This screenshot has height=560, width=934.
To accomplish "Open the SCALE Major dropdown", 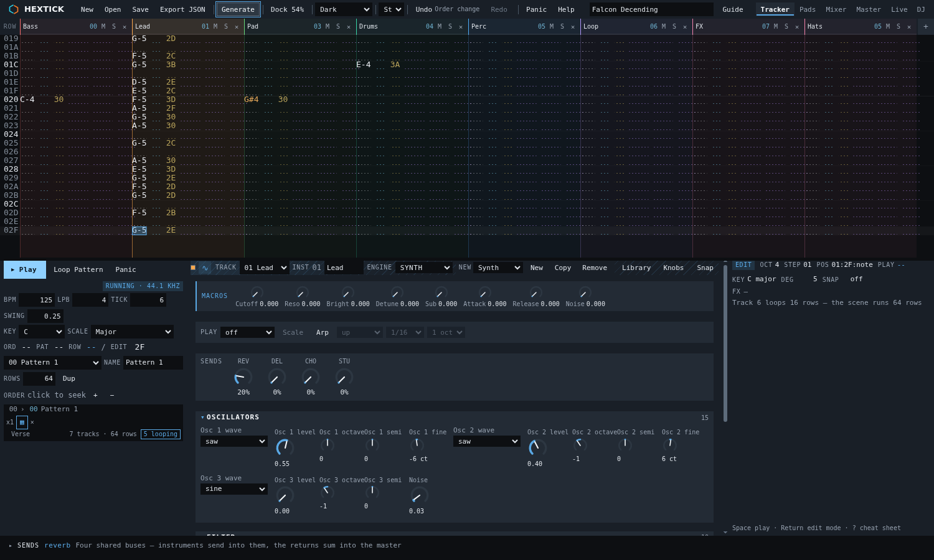I will (132, 332).
